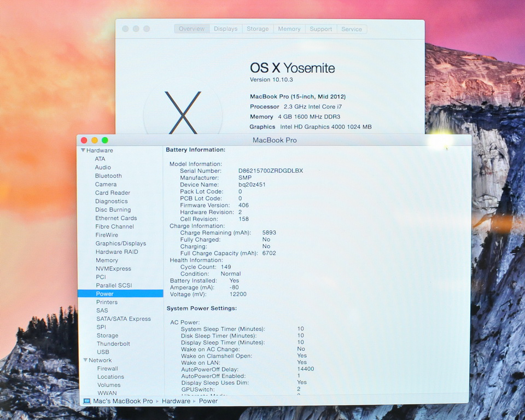Open the Service tab

(x=352, y=29)
